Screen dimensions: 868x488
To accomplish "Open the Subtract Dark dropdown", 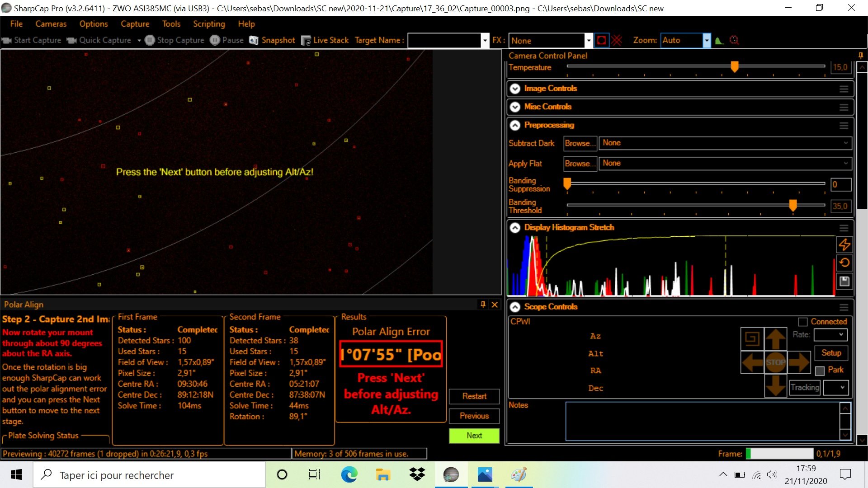I will click(725, 143).
